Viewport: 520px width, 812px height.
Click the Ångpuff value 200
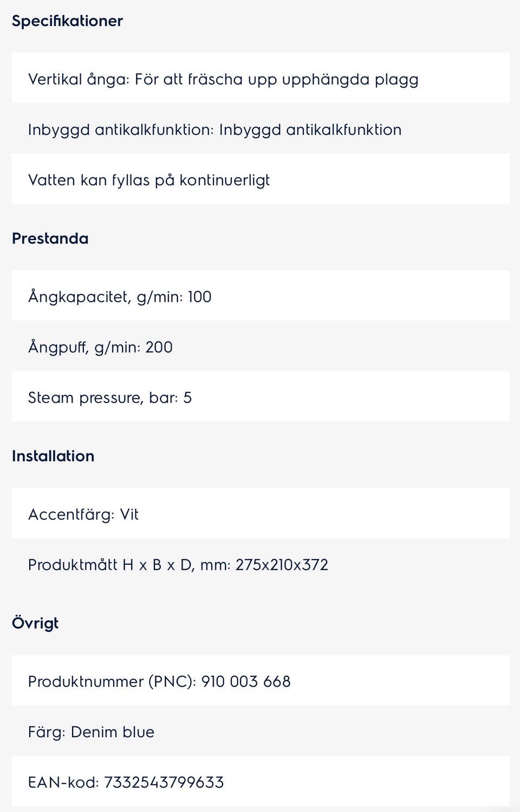[x=159, y=347]
